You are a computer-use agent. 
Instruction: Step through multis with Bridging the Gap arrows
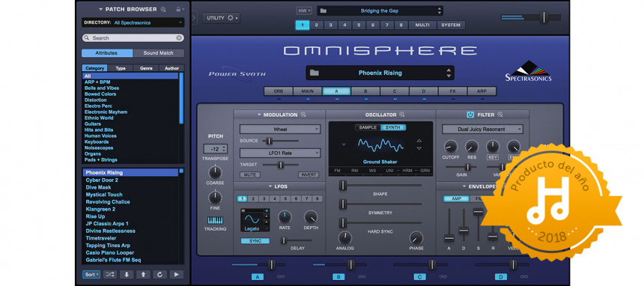click(x=439, y=10)
